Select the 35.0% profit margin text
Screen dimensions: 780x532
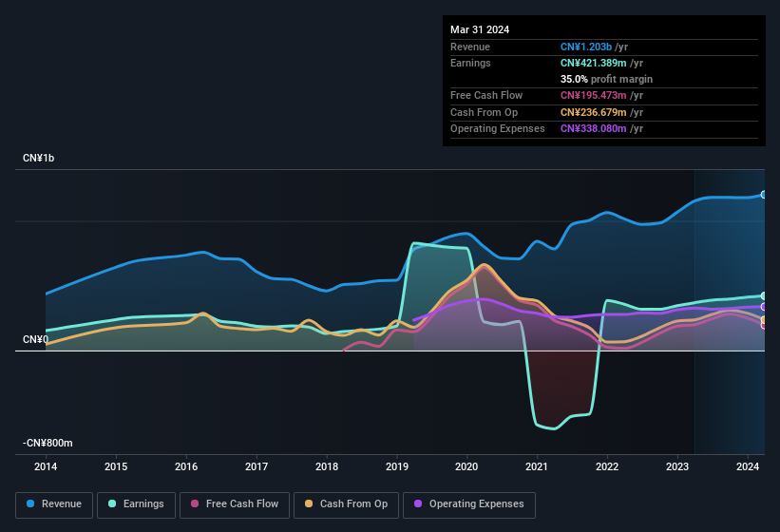coord(606,79)
